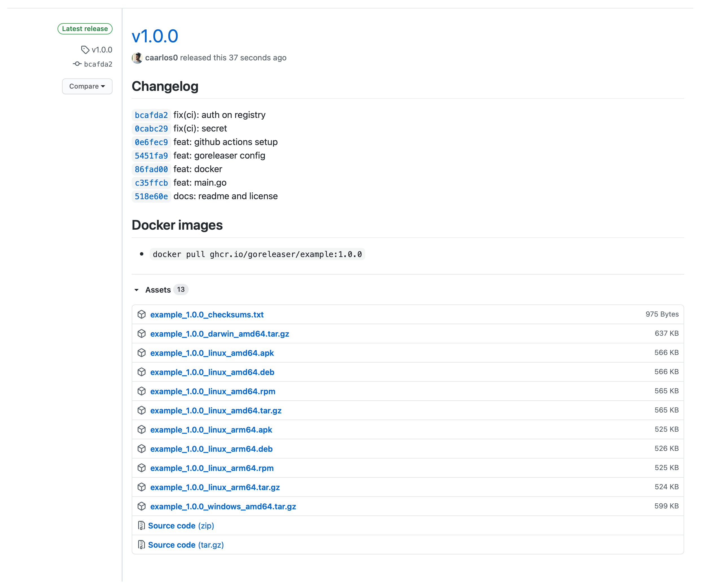Open commit 0cabc29 from the changelog
The height and width of the screenshot is (588, 705).
[x=151, y=129]
